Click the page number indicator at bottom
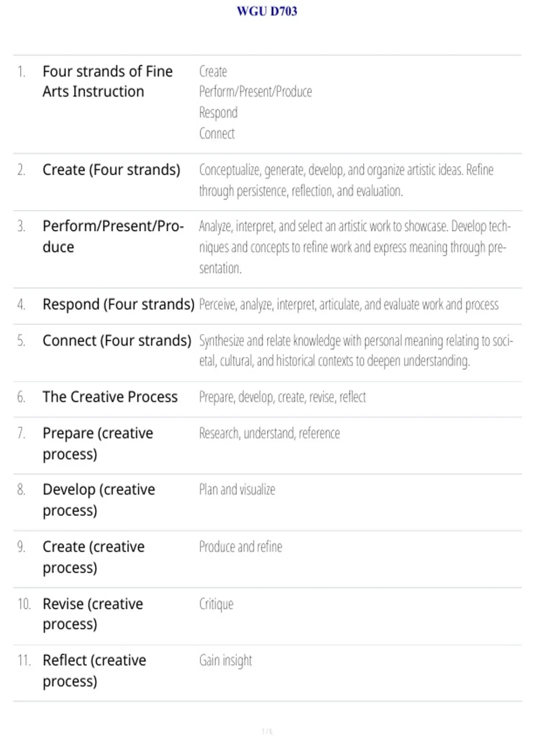534x756 pixels. (x=267, y=732)
